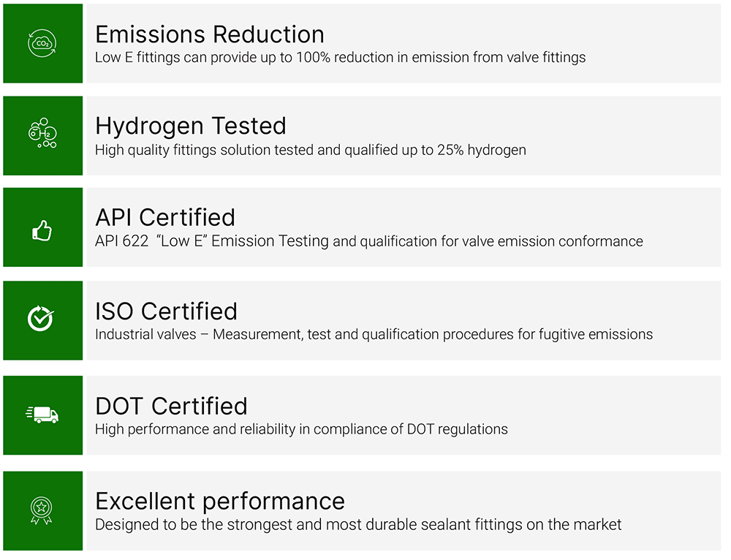Click the Low E fittings 100% reduction text
Image resolution: width=731 pixels, height=560 pixels.
340,57
